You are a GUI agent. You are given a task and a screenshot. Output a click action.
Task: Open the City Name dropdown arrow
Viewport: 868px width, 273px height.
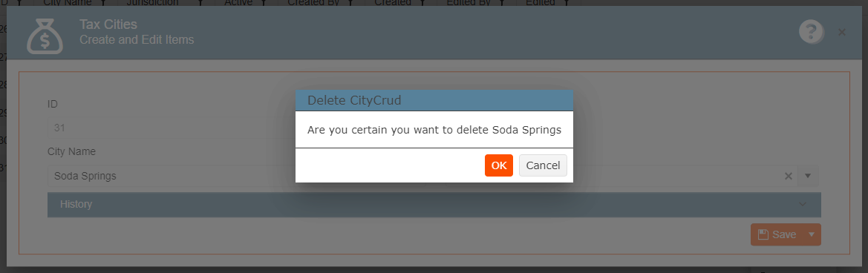(808, 176)
